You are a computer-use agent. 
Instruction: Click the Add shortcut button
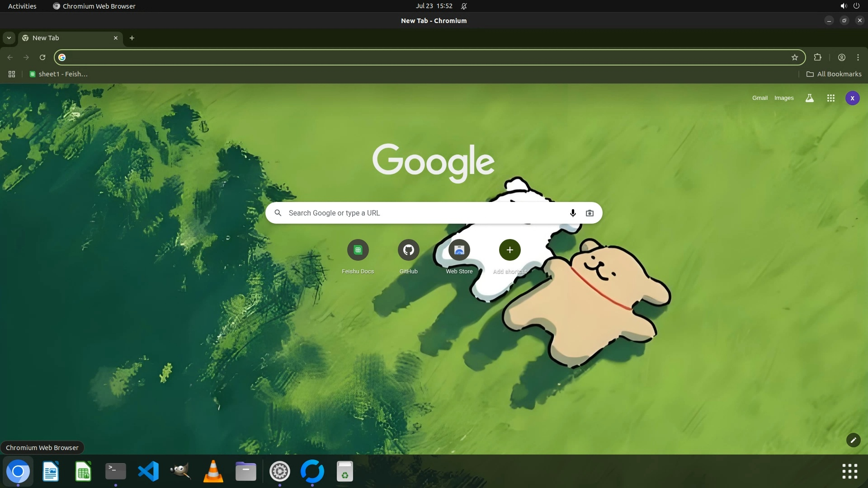[x=509, y=250]
